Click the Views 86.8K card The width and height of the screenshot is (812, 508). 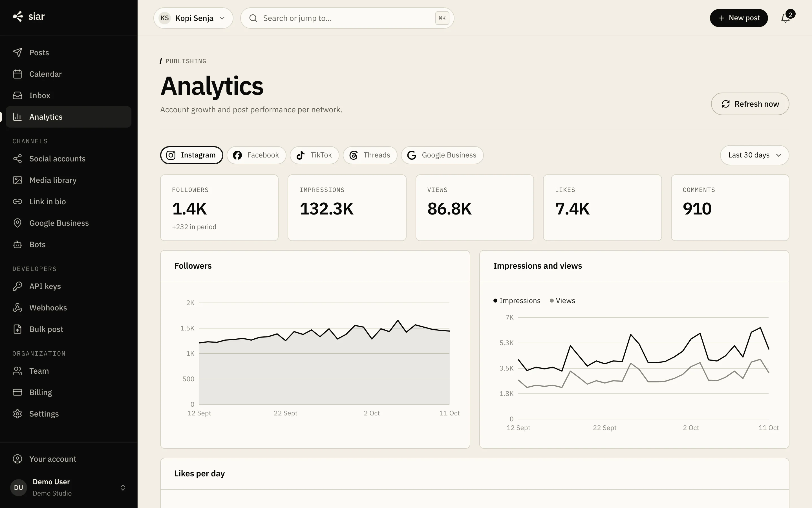click(475, 208)
